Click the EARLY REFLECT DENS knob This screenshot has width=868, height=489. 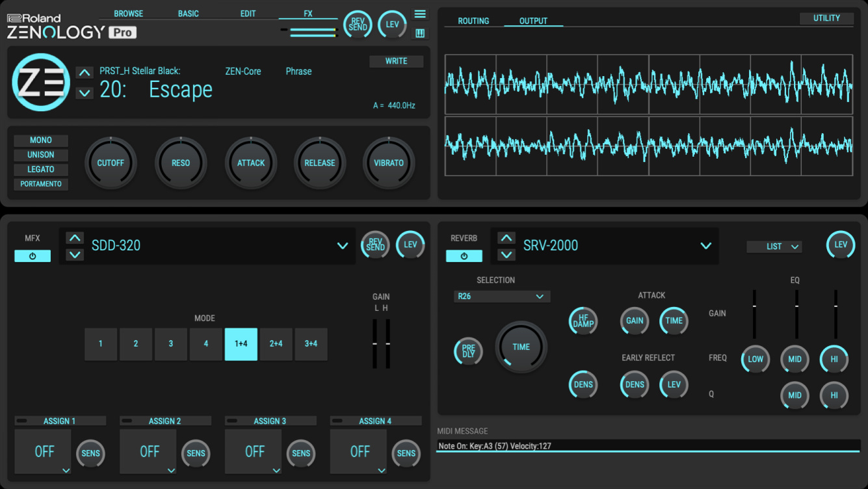tap(635, 384)
